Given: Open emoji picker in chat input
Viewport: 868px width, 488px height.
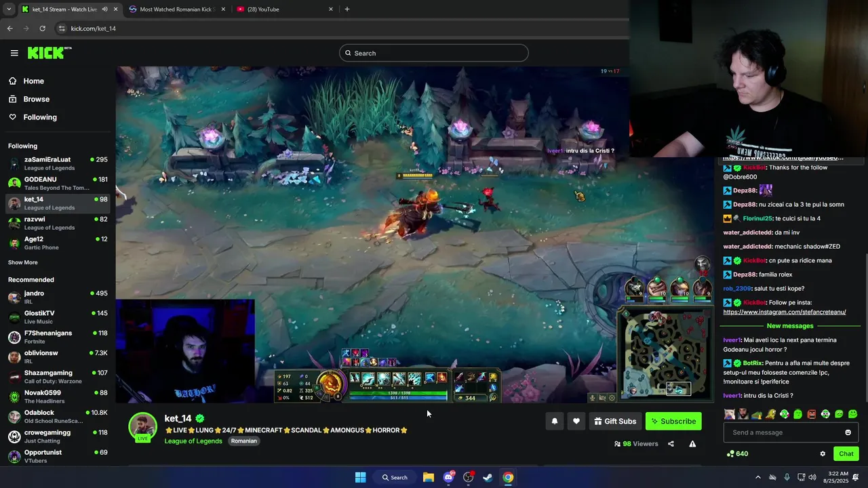Looking at the screenshot, I should click(848, 432).
